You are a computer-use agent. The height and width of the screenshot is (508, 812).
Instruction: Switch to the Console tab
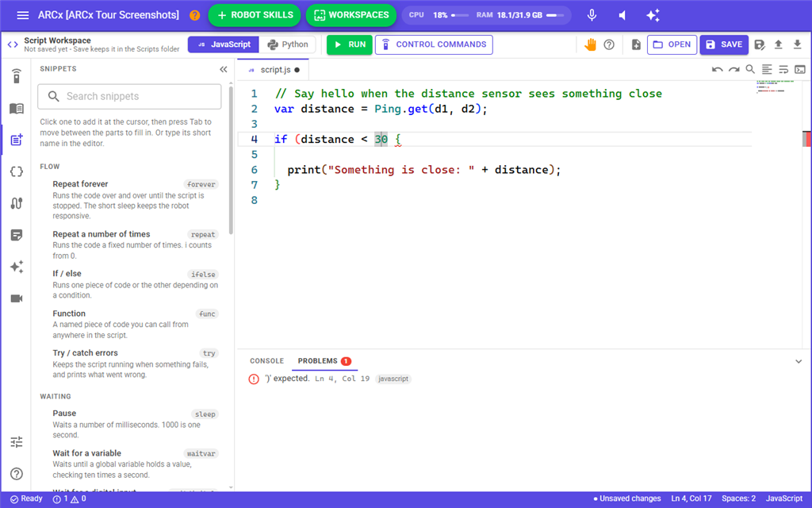(266, 361)
